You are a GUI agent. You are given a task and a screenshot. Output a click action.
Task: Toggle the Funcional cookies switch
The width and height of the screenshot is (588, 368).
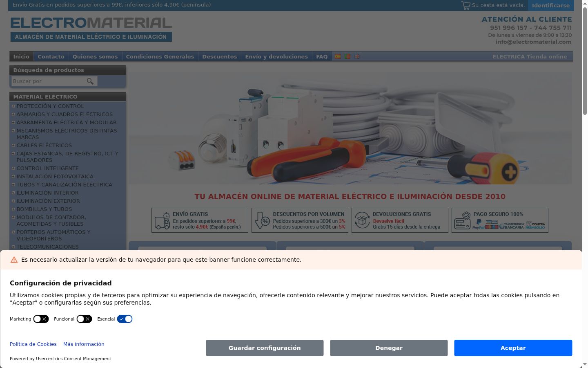click(x=84, y=319)
